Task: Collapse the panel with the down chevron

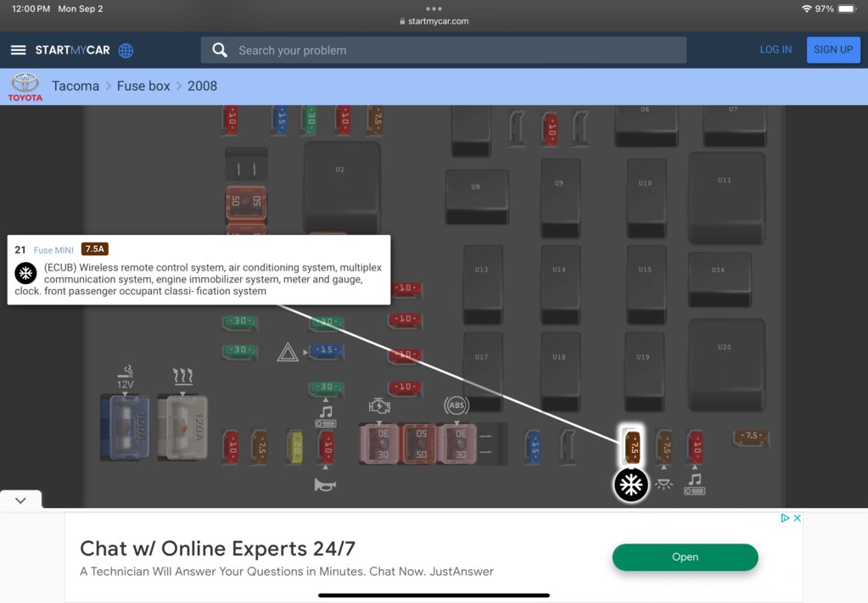Action: [x=20, y=500]
